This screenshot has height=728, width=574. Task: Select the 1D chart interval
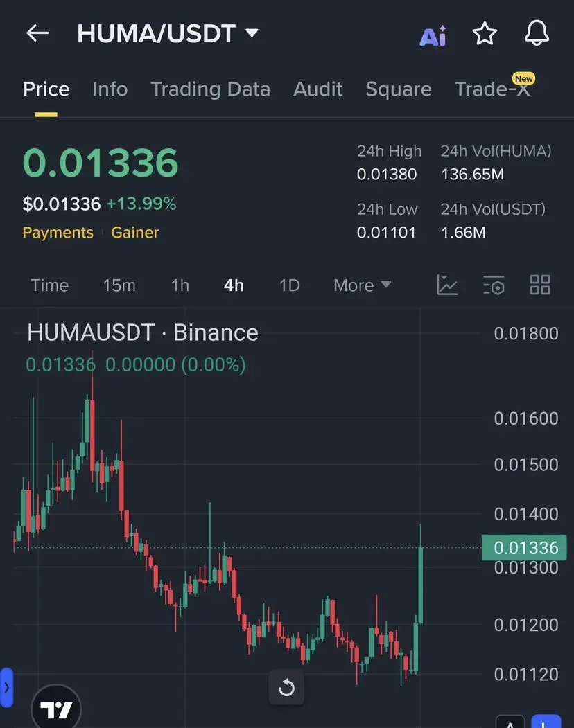[x=290, y=285]
